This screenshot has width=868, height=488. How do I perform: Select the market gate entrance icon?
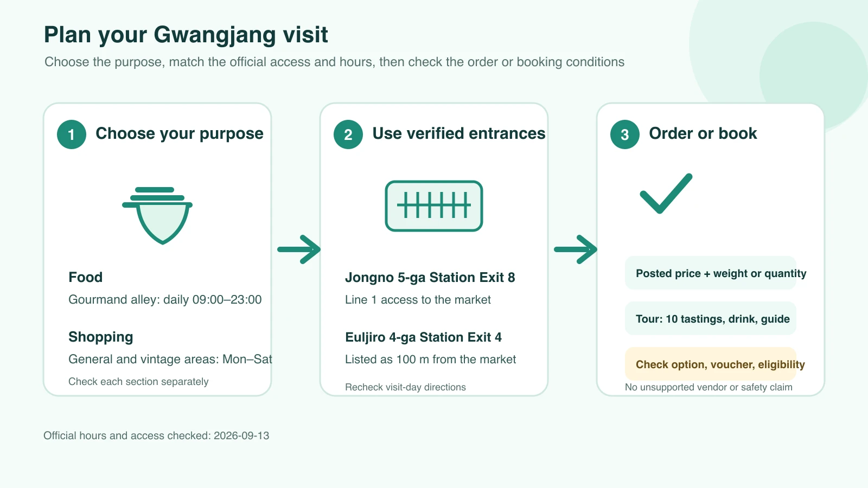click(x=434, y=206)
